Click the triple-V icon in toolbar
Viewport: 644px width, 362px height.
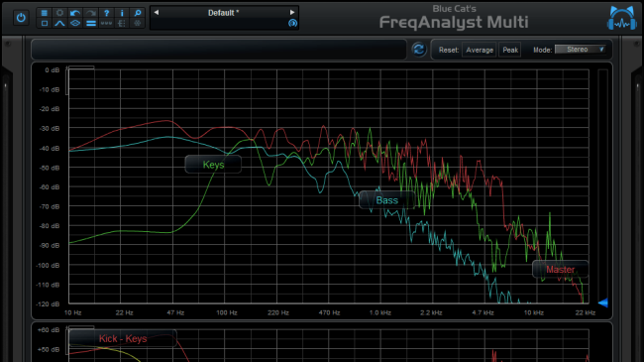pos(106,24)
